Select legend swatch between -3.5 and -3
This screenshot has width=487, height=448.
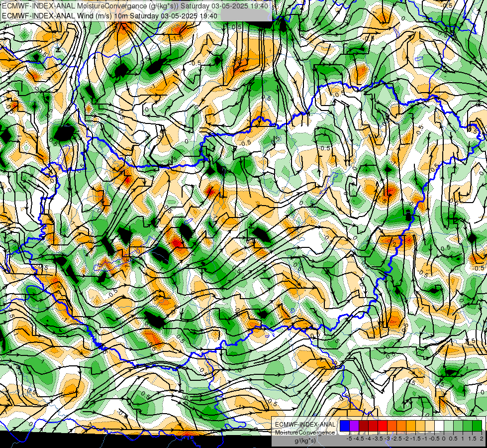(x=383, y=426)
